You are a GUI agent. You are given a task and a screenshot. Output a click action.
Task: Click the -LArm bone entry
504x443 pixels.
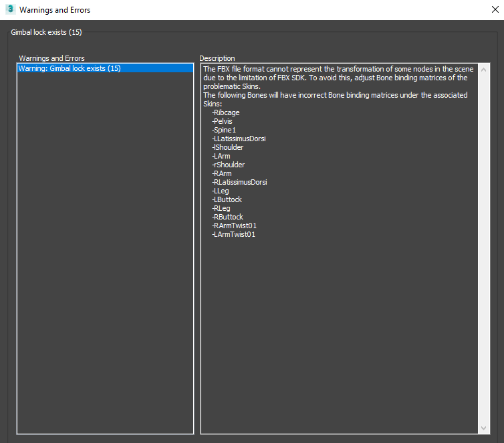(x=221, y=156)
